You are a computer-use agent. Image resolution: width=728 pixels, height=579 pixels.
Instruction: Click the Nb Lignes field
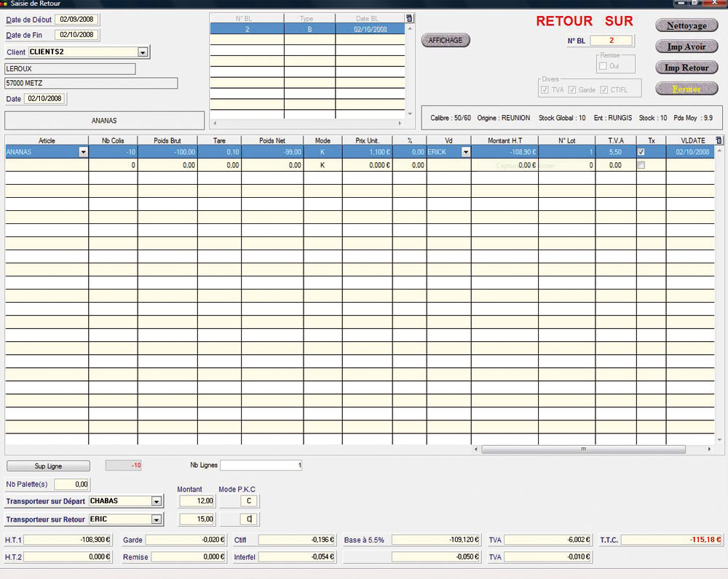261,465
